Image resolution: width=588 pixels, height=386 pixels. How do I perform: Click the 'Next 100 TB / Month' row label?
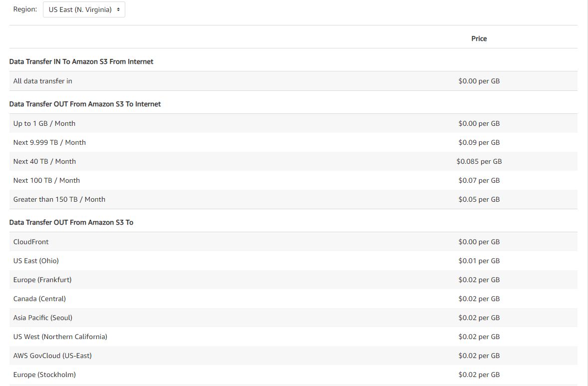[x=46, y=180]
